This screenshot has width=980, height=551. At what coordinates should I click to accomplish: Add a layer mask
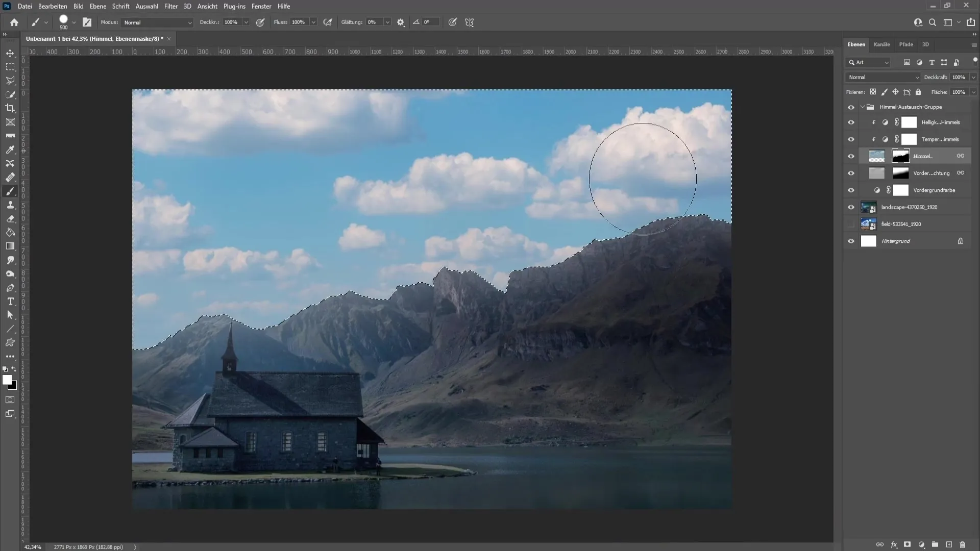[x=908, y=545]
